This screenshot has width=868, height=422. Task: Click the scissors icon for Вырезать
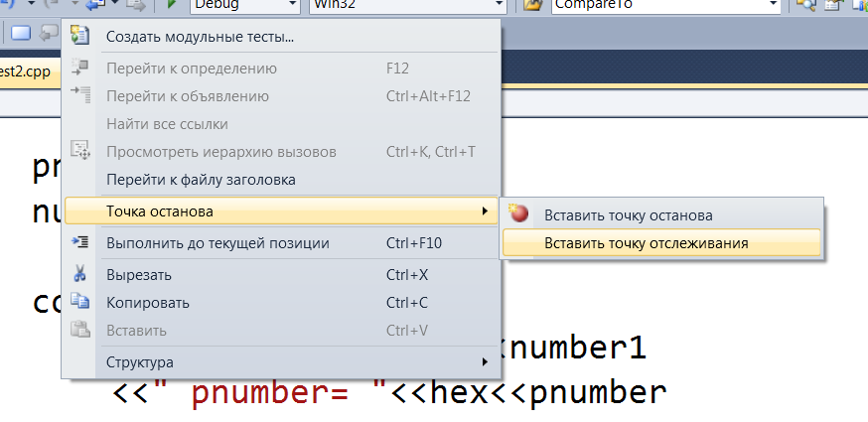tap(79, 274)
